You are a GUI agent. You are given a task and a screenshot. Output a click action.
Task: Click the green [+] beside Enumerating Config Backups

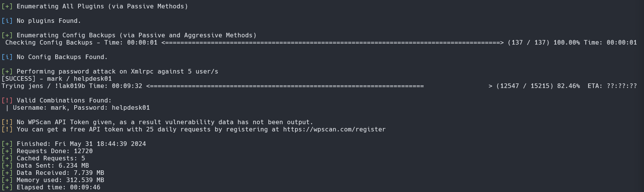click(7, 35)
